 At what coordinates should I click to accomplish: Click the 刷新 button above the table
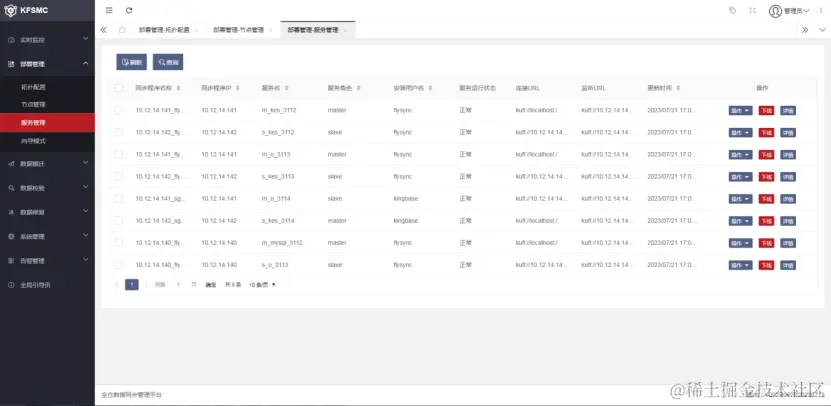(x=131, y=62)
